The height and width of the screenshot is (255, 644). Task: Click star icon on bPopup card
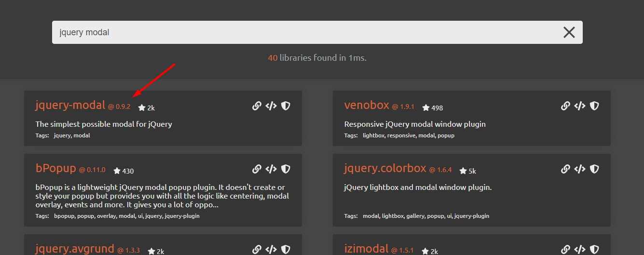tap(117, 171)
